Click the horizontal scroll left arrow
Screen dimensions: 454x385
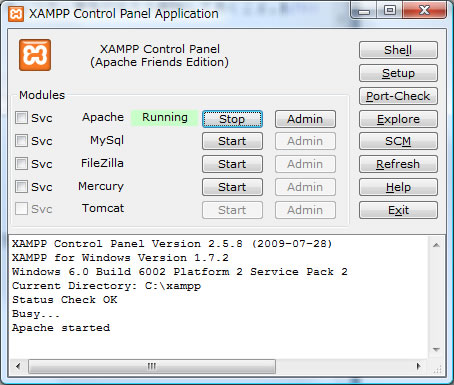[18, 366]
